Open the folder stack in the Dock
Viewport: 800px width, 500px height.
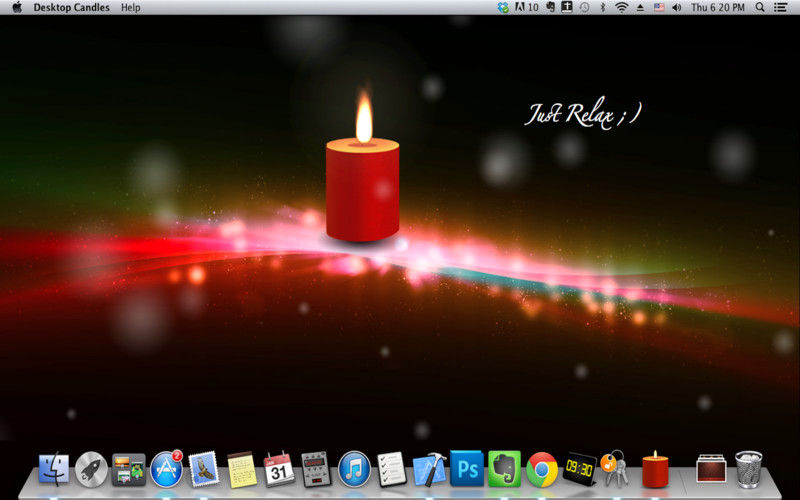(x=711, y=468)
